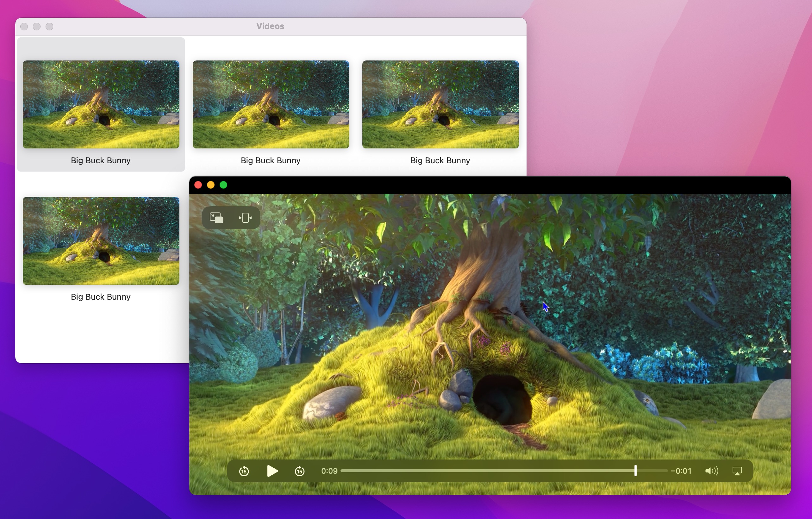This screenshot has height=519, width=812.
Task: Skip back 15 seconds
Action: coord(244,471)
